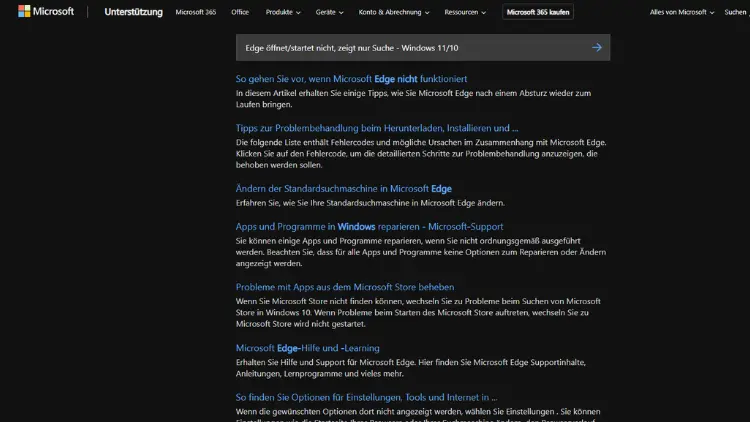Click description 'Erfahren Sie, wie Sie Ihre Standardsuchmaschine'

(370, 203)
